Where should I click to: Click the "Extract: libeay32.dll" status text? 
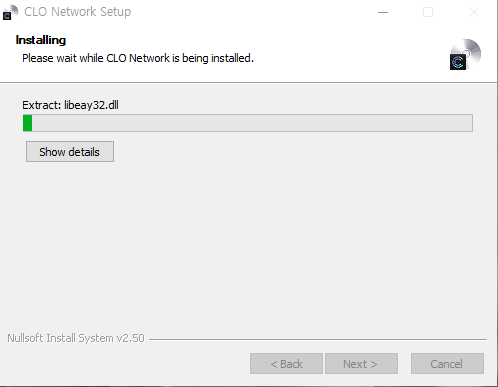[70, 105]
